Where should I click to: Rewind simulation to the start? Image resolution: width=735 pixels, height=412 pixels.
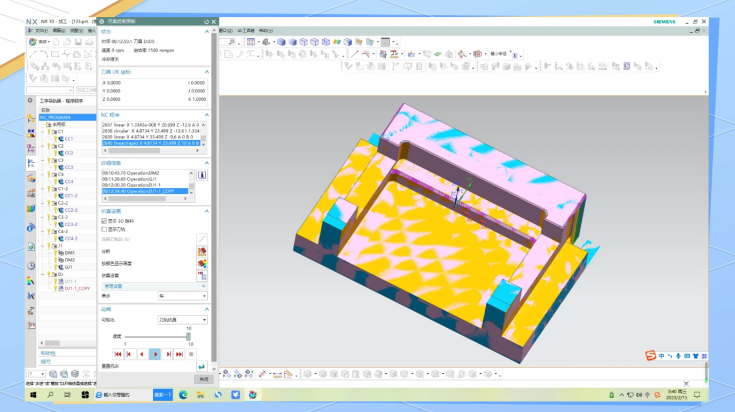[x=118, y=354]
